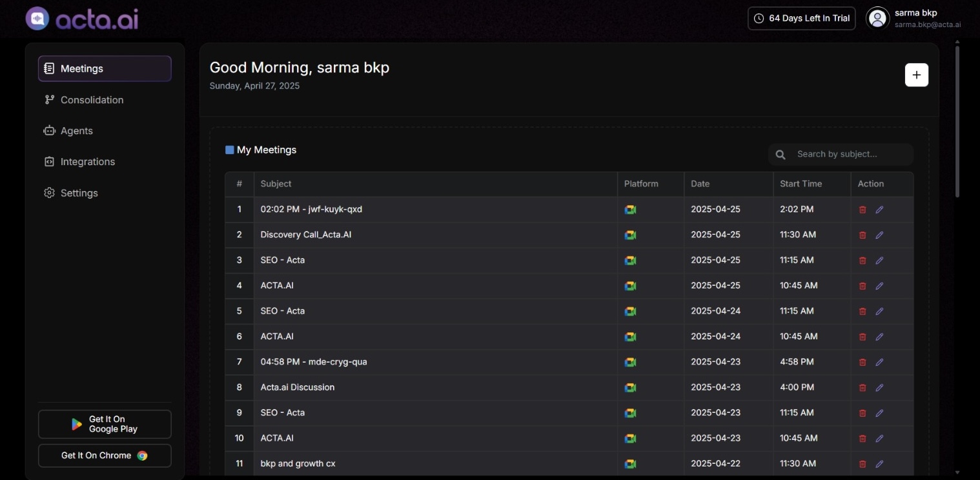The width and height of the screenshot is (980, 480).
Task: Edit the 04:58 PM - mde-cryg-qua meeting
Action: tap(879, 362)
